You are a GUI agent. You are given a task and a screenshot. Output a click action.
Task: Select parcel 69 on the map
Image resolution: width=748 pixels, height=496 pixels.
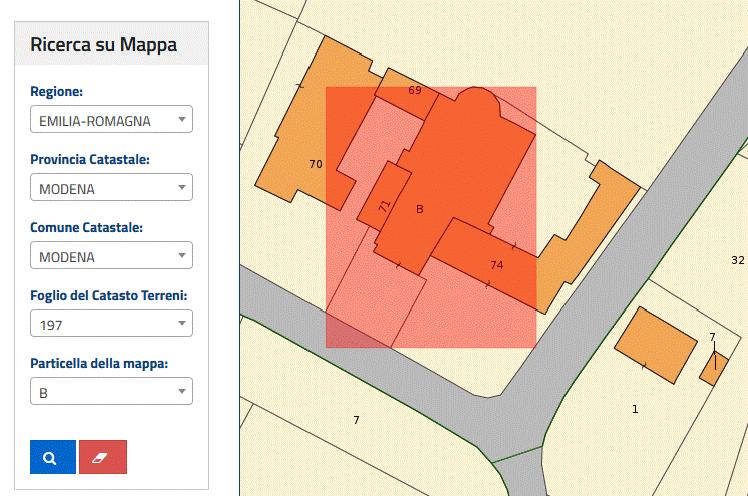click(414, 90)
